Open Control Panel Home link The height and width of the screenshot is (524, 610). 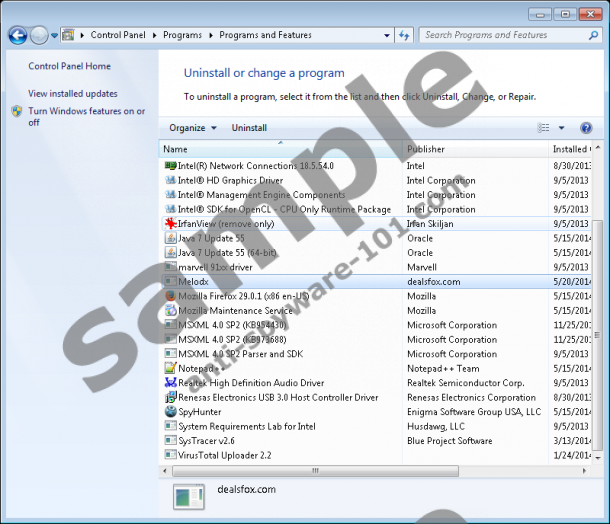pos(69,66)
